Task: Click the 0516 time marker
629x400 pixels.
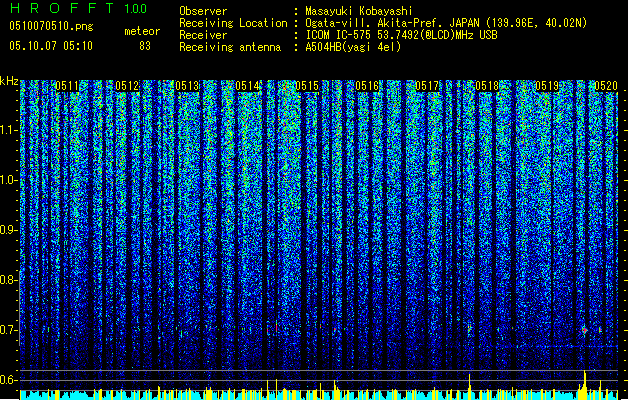Action: (x=367, y=86)
